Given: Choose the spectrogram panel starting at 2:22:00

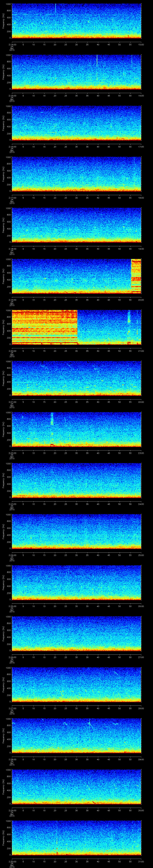Looking at the screenshot, I should [x=76, y=429].
